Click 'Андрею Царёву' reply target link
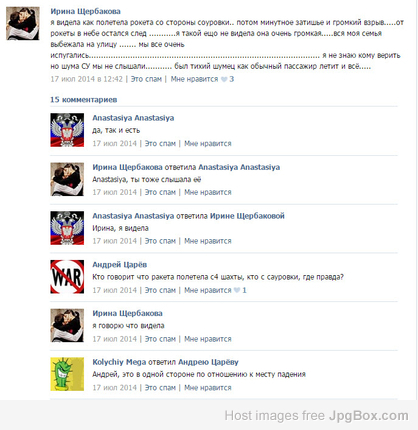 208,362
